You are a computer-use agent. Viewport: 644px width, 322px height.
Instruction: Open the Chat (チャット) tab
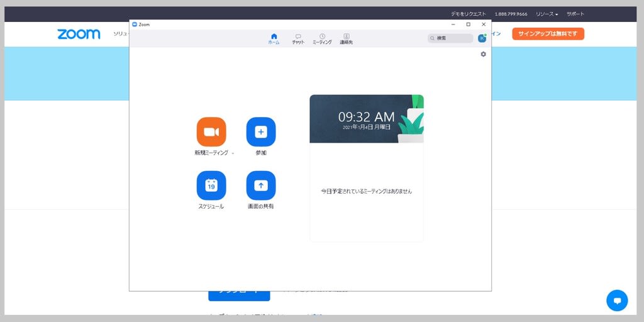tap(298, 39)
